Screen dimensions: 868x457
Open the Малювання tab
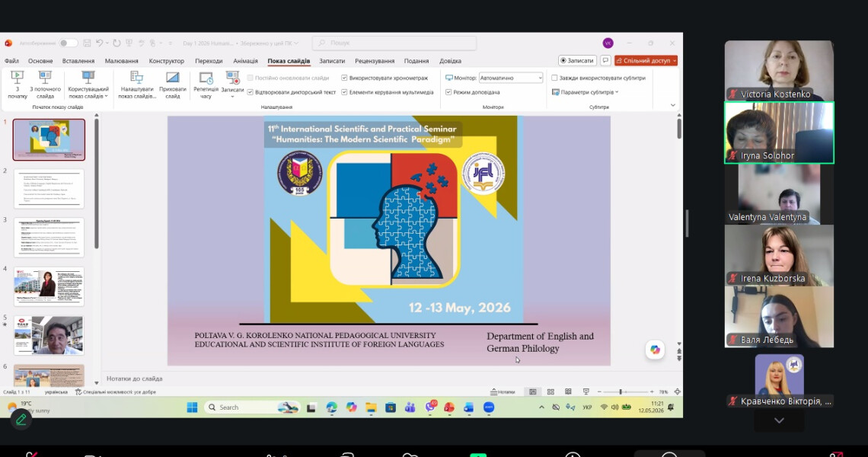pyautogui.click(x=121, y=61)
